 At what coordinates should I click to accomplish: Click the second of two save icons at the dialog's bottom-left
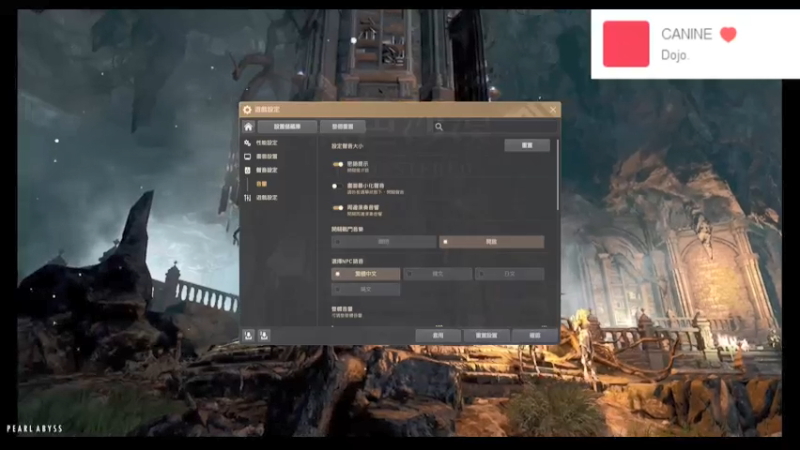coord(264,335)
